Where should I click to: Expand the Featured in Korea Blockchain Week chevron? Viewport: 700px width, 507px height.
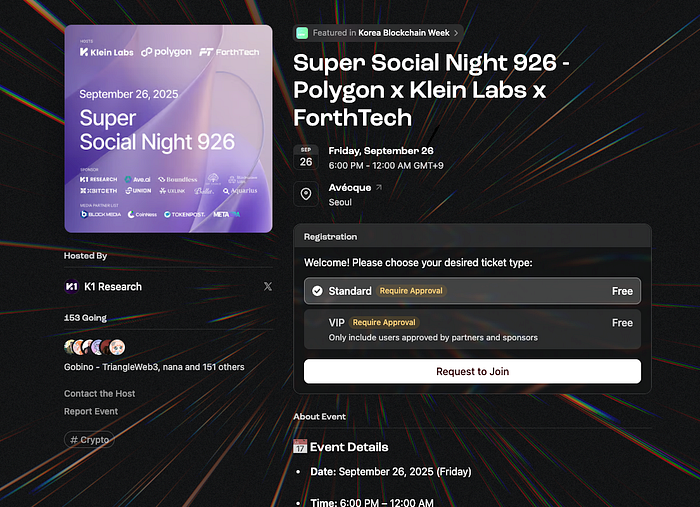(x=456, y=33)
